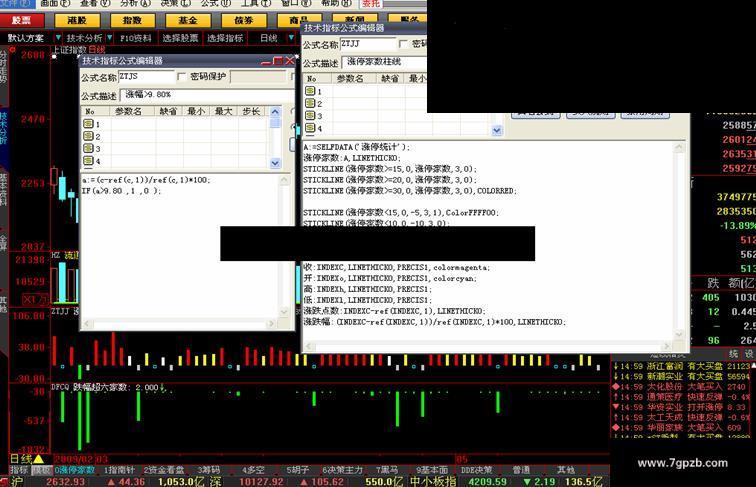Minimize the ZTJS formula editor window
The height and width of the screenshot is (487, 756).
point(266,61)
